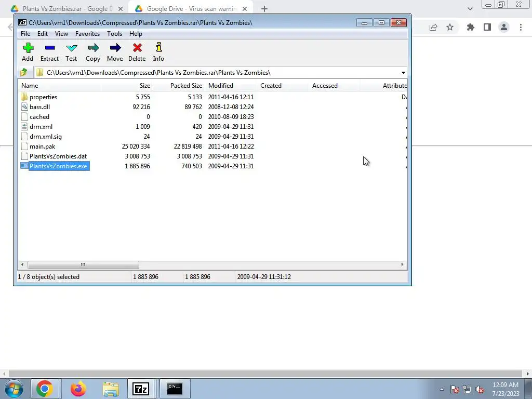Viewport: 532px width, 399px height.
Task: Open Chrome three-dot menu
Action: pyautogui.click(x=521, y=27)
